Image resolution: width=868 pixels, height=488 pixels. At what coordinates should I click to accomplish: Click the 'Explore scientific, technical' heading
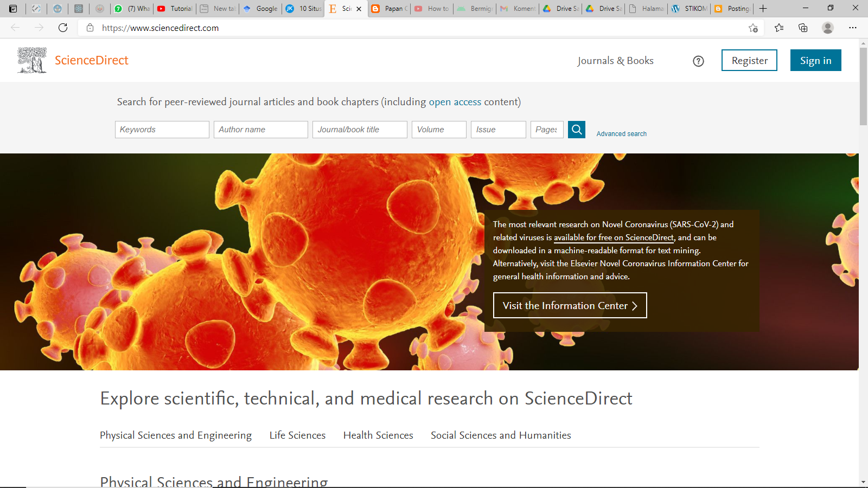pyautogui.click(x=366, y=399)
